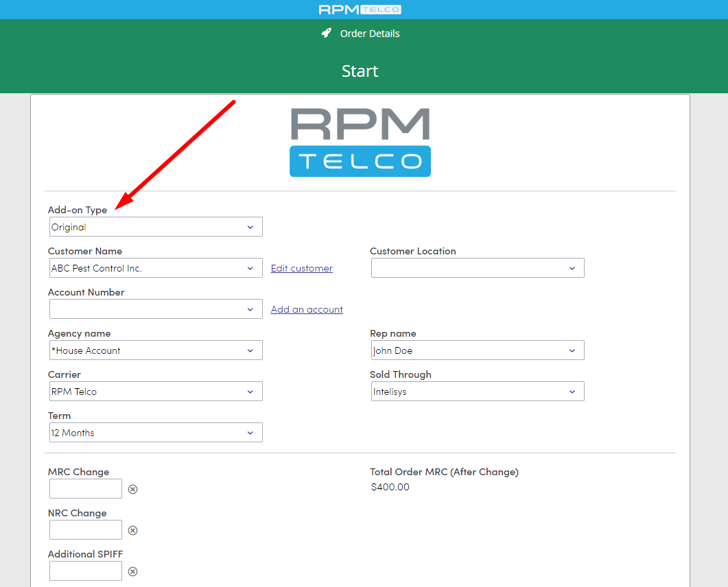Clear the NRC Change field with its X icon
Image resolution: width=728 pixels, height=587 pixels.
[x=133, y=530]
